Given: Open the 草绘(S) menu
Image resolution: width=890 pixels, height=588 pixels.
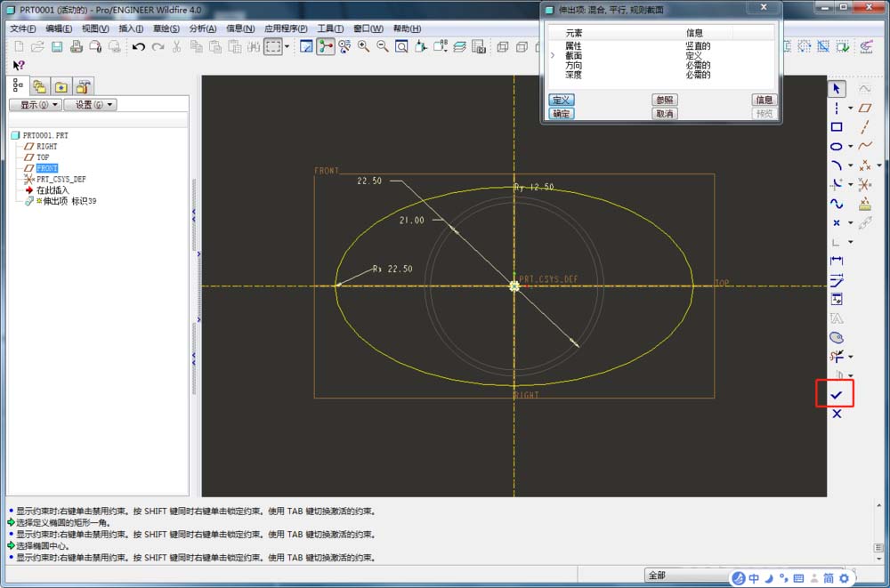Looking at the screenshot, I should pyautogui.click(x=166, y=28).
